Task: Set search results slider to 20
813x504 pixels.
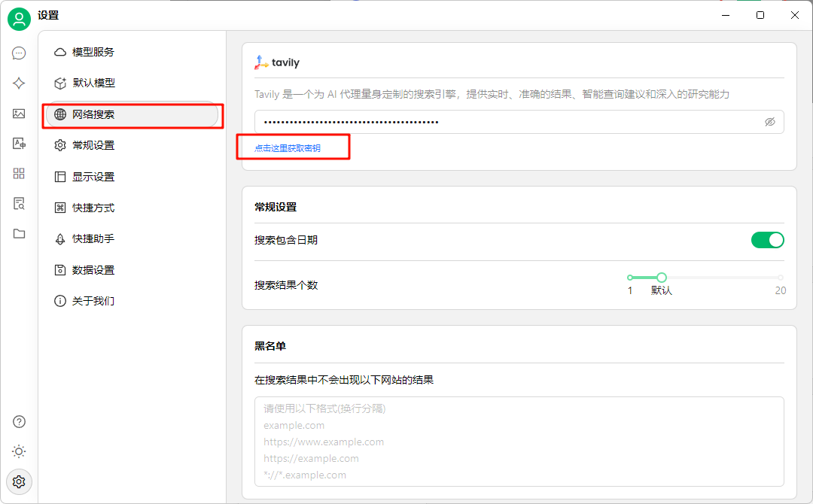Action: (x=781, y=278)
